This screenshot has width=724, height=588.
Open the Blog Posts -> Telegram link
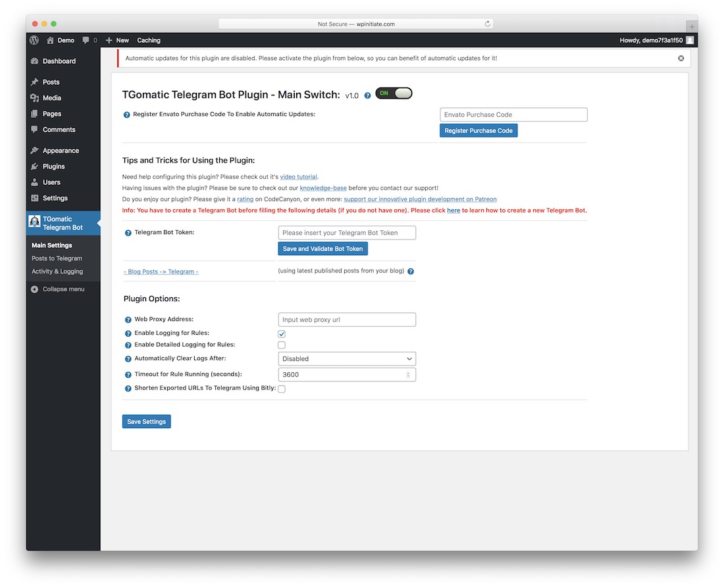tap(161, 272)
